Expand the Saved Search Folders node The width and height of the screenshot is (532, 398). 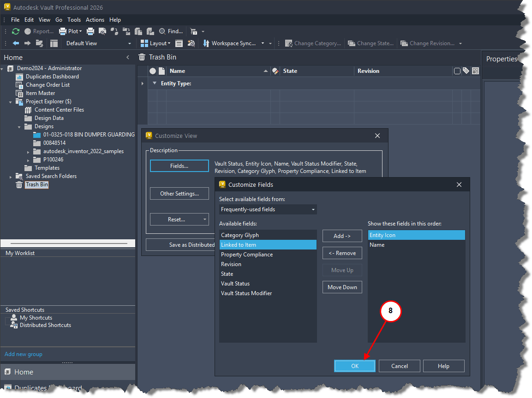click(11, 177)
